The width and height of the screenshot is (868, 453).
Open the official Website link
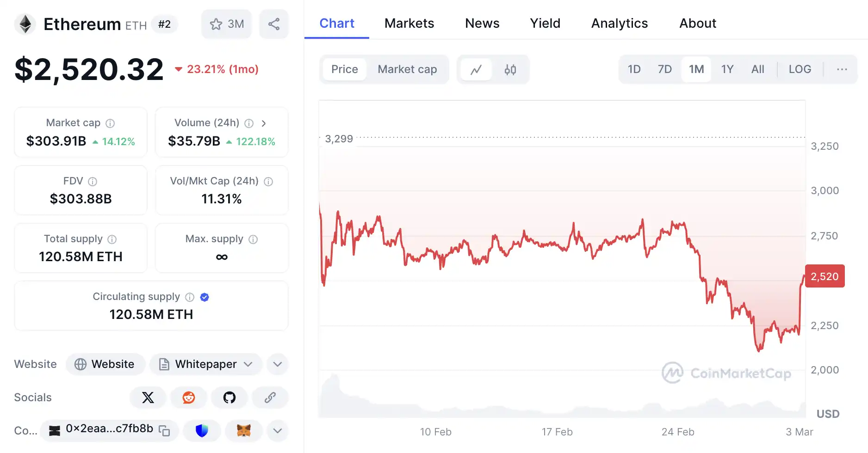point(105,364)
